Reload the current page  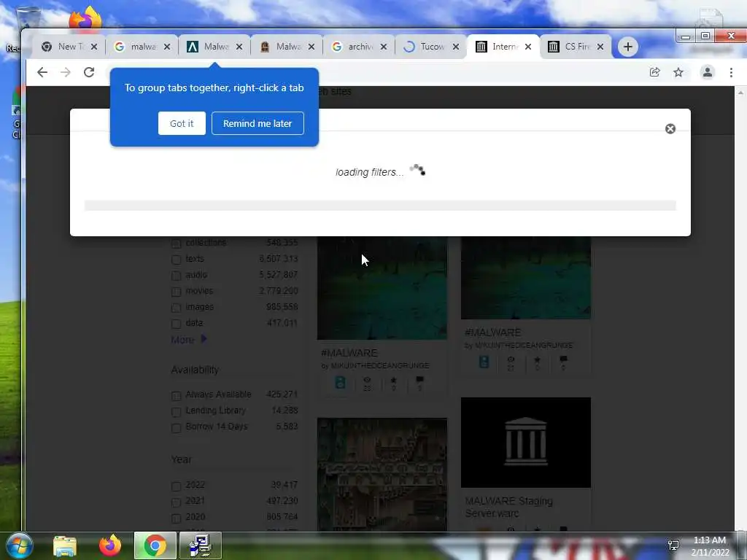tap(88, 72)
